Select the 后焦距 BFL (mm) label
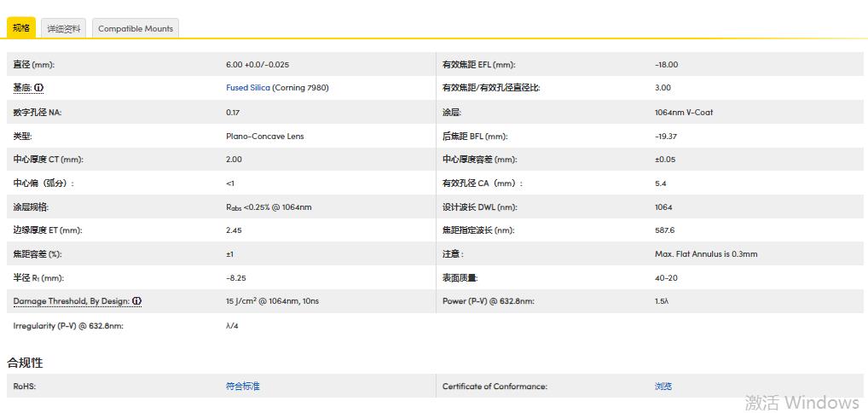868x413 pixels. pyautogui.click(x=475, y=136)
